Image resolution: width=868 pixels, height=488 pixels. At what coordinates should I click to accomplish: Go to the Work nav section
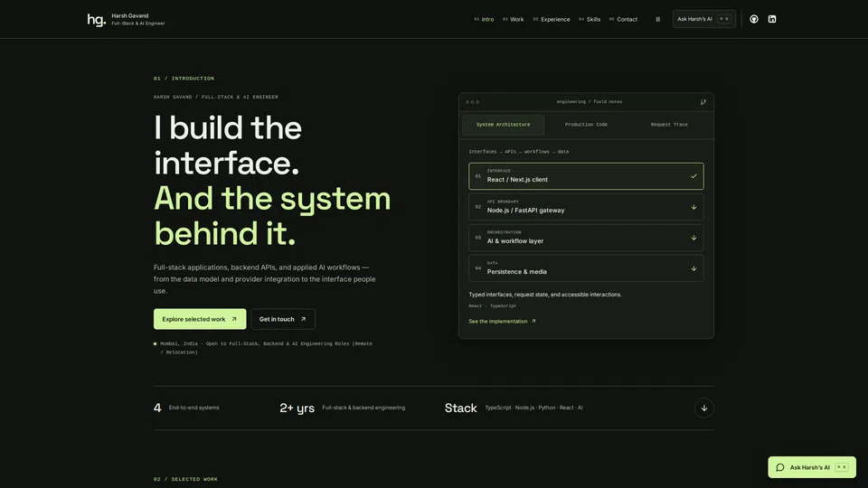513,19
